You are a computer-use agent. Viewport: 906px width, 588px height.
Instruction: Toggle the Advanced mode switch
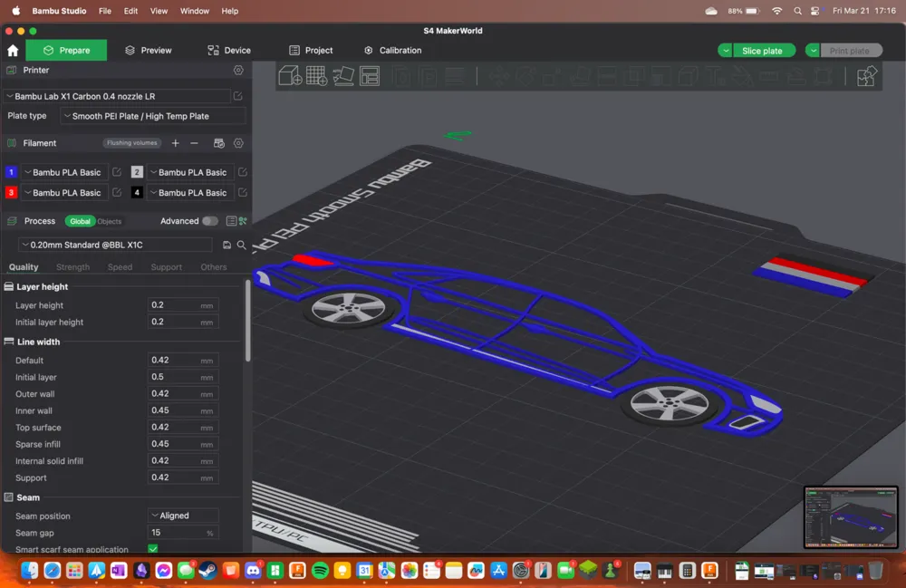pos(210,221)
